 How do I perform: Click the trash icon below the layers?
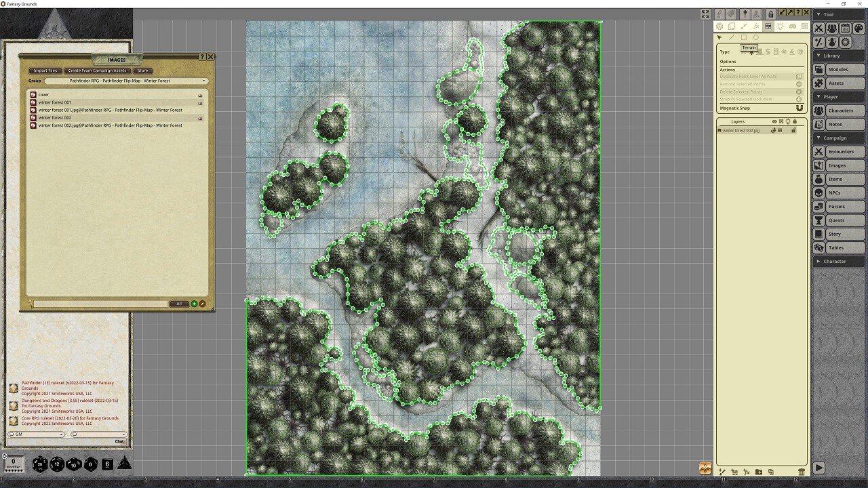click(802, 470)
